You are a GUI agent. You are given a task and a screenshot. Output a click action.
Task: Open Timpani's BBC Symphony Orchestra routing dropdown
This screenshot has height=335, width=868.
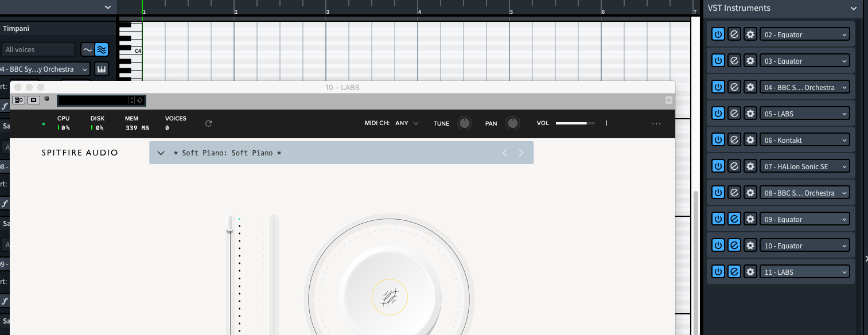point(45,69)
